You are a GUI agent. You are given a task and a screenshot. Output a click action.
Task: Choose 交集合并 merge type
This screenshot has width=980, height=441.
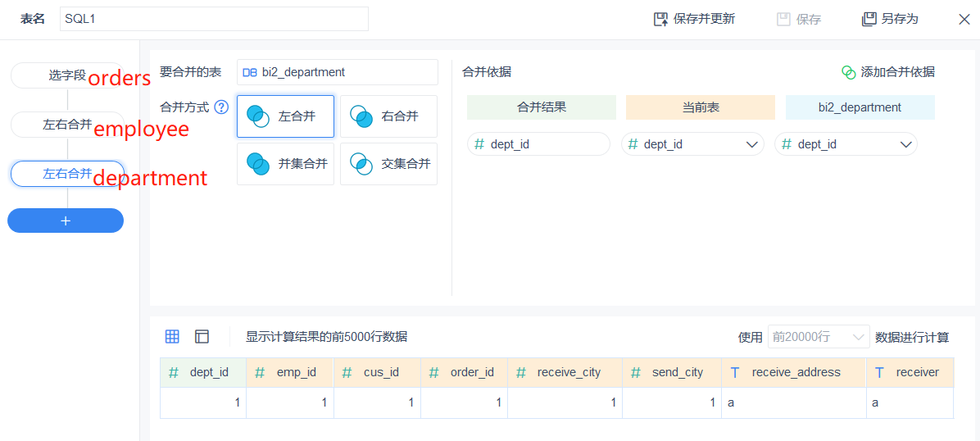click(x=388, y=164)
